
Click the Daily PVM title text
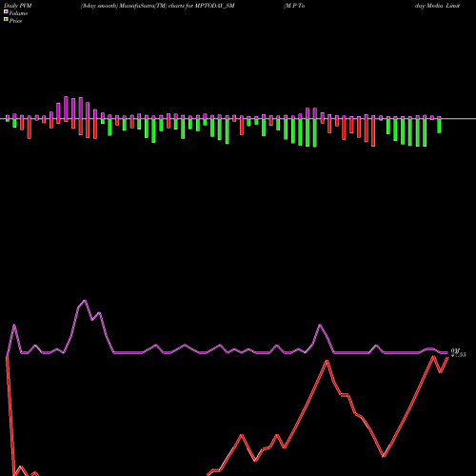click(x=18, y=6)
